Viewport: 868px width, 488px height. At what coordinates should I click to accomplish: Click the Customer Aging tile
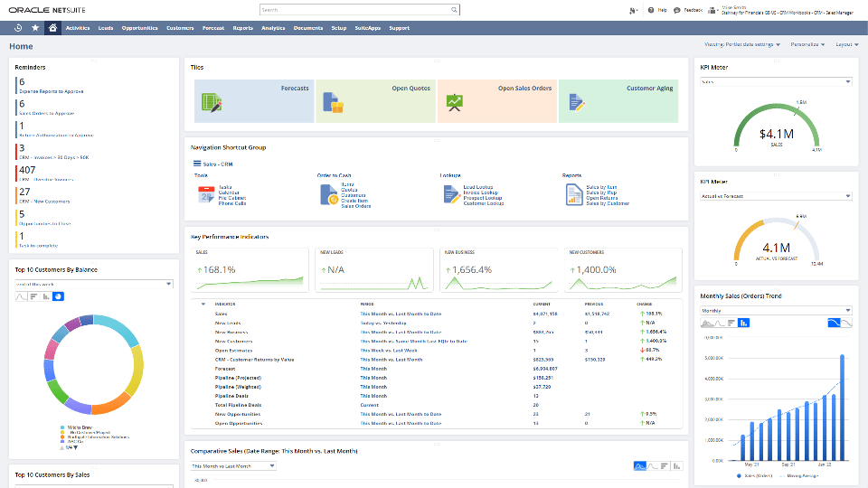point(618,100)
